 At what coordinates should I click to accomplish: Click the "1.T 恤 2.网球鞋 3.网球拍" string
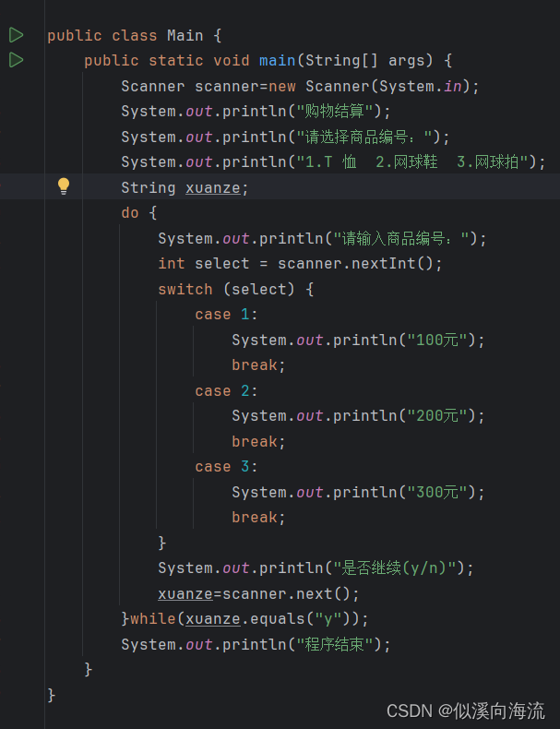[412, 162]
